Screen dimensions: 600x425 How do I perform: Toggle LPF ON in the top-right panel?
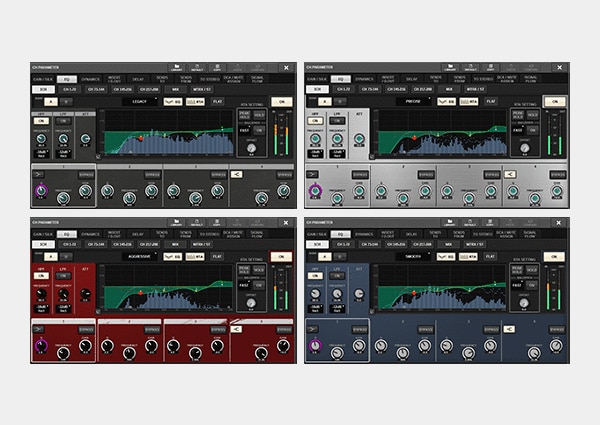[336, 121]
